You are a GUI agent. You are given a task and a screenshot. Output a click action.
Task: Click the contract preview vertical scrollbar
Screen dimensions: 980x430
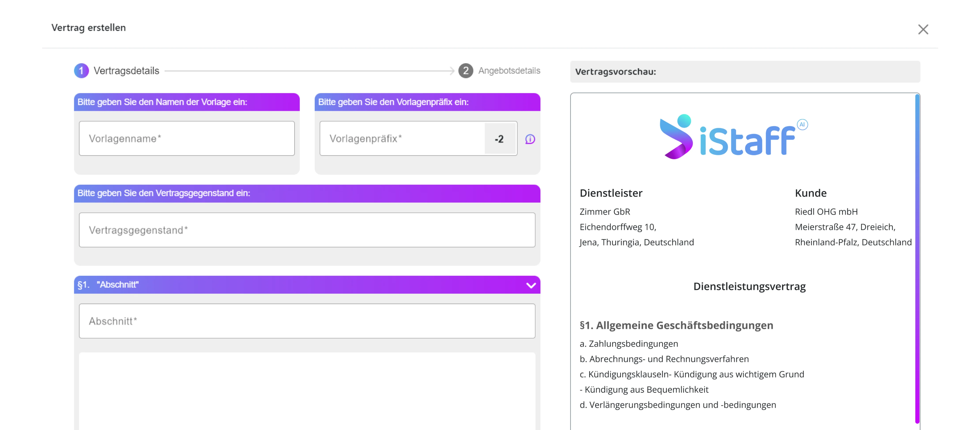point(917,259)
